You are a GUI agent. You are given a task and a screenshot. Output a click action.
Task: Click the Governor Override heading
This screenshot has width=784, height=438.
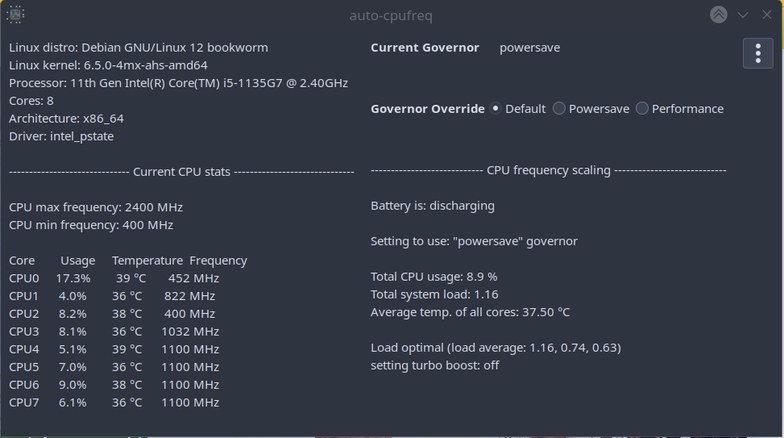428,109
